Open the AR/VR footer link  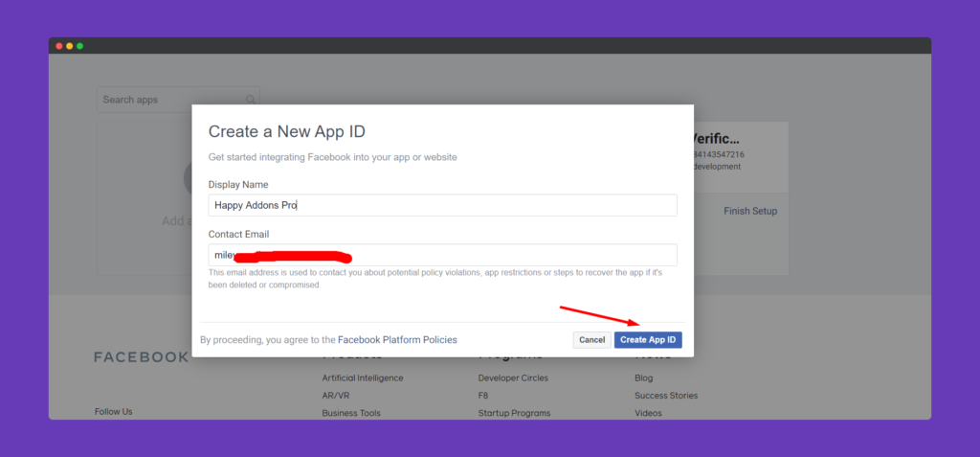coord(336,396)
